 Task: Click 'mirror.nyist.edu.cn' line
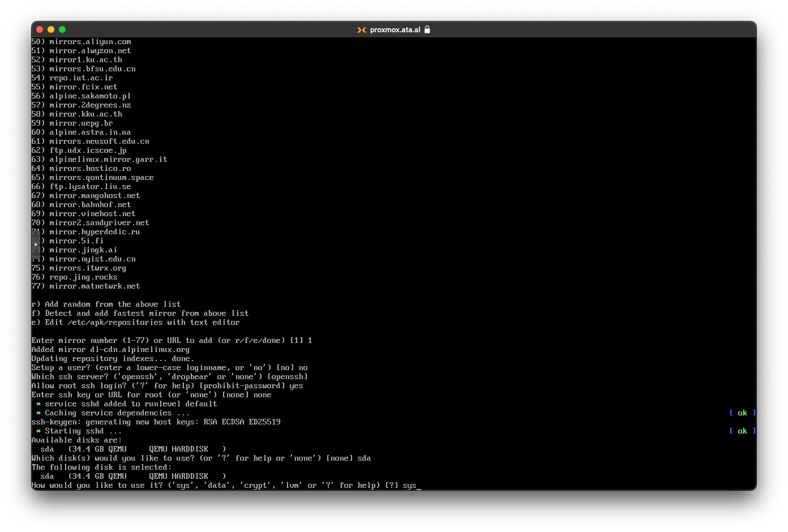point(84,259)
